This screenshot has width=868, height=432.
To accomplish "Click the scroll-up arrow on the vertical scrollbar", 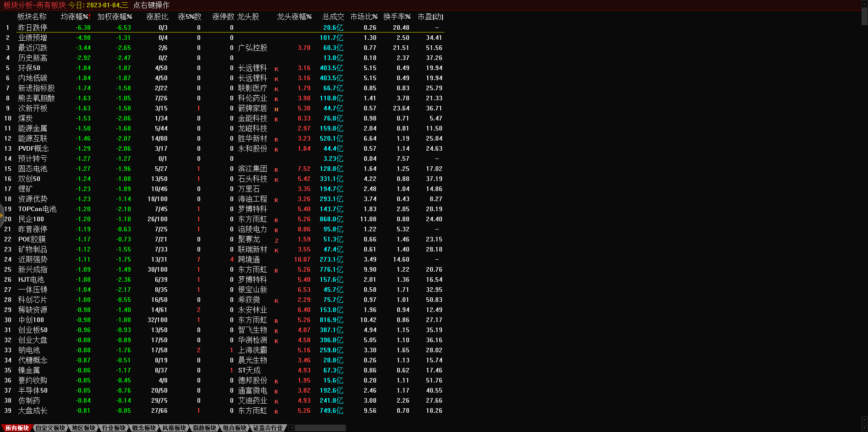I will pyautogui.click(x=864, y=3).
